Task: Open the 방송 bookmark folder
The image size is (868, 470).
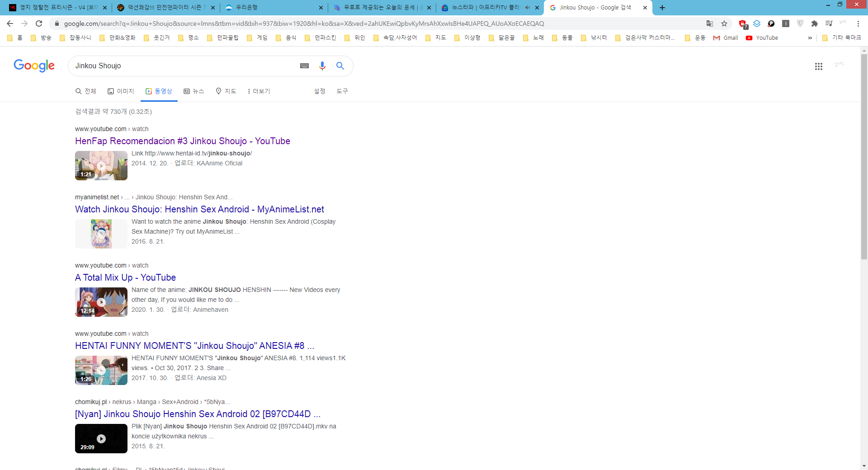Action: pyautogui.click(x=41, y=38)
